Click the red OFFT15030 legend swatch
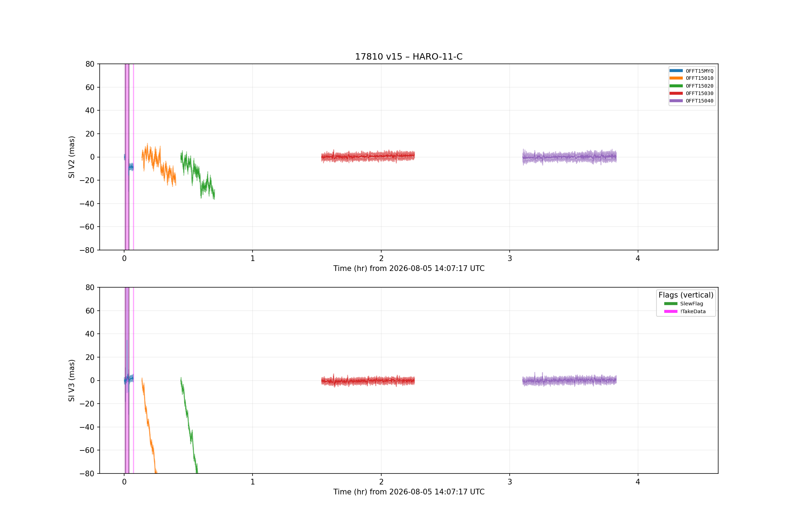Viewport: 798px width, 532px height. coord(676,93)
